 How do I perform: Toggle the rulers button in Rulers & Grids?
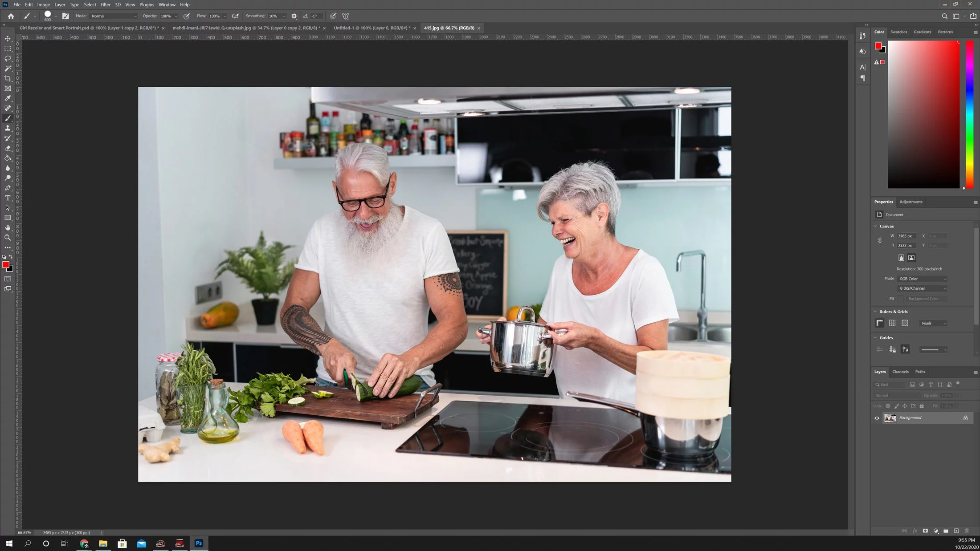879,323
